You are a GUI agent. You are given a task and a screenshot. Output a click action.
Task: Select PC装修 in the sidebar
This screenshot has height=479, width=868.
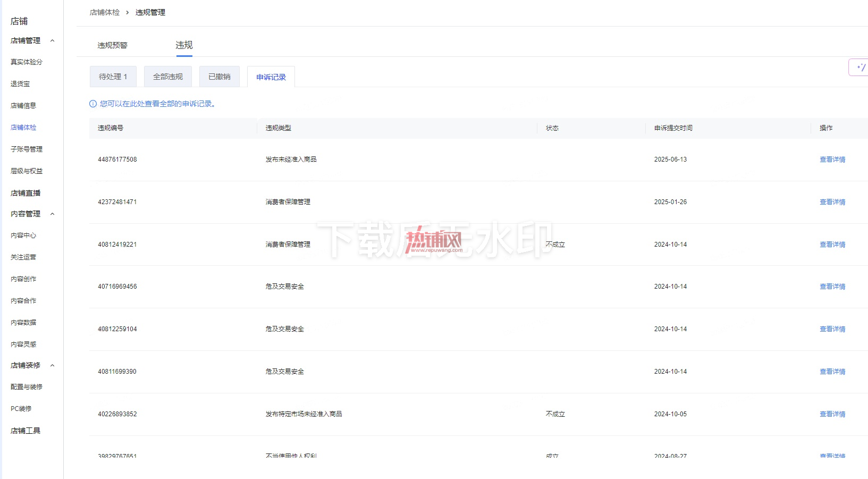(21, 409)
